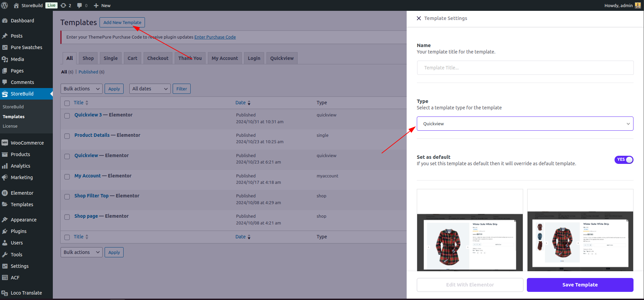Image resolution: width=644 pixels, height=300 pixels.
Task: Toggle select-all checkbox in table header
Action: click(x=67, y=103)
